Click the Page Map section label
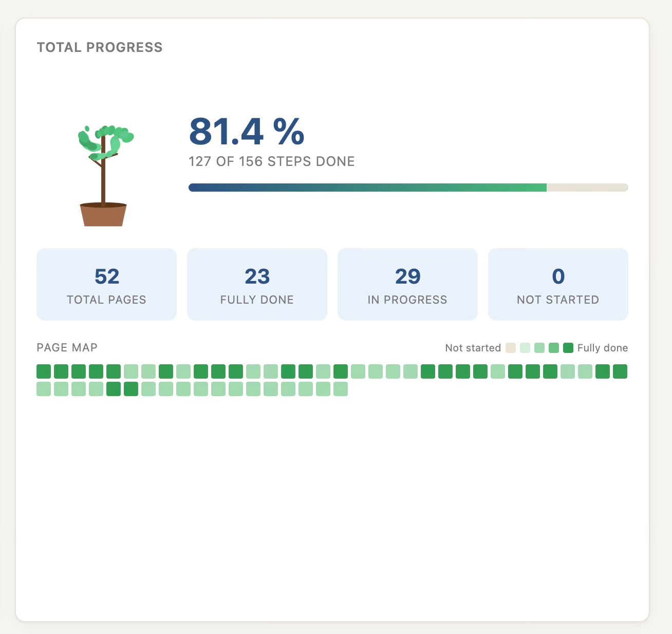 click(67, 348)
